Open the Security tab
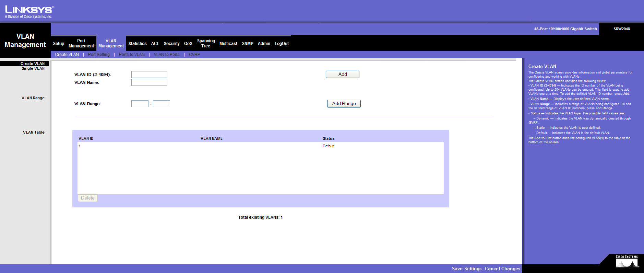This screenshot has width=644, height=273. click(x=171, y=44)
